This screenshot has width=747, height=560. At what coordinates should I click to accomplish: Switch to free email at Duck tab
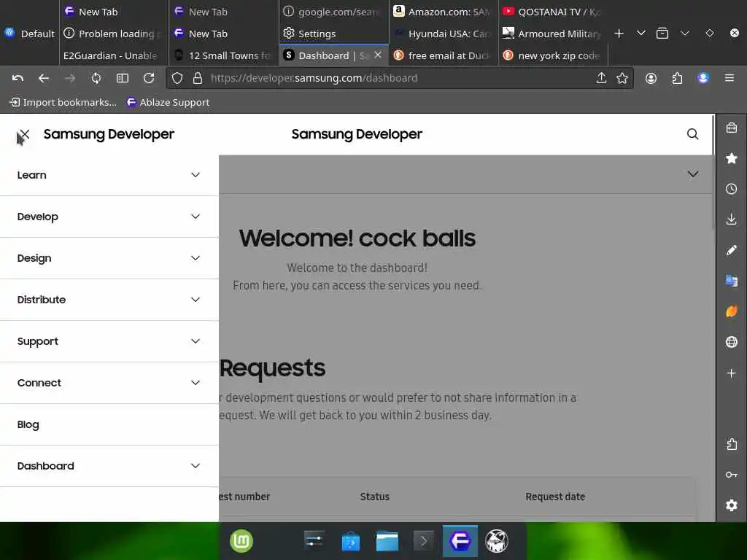tap(444, 55)
